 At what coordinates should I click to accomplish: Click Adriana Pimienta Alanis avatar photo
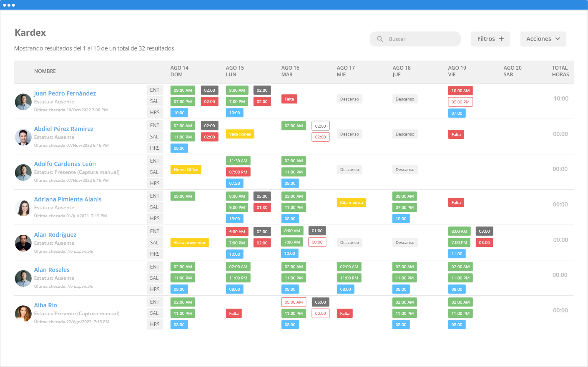tap(23, 208)
